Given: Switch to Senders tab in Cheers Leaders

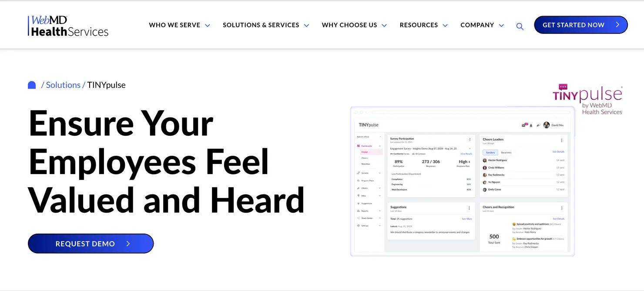Looking at the screenshot, I should click(490, 153).
